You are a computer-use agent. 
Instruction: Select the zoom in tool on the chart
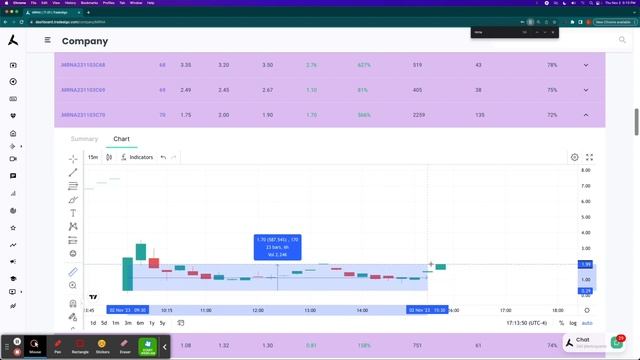point(73,285)
